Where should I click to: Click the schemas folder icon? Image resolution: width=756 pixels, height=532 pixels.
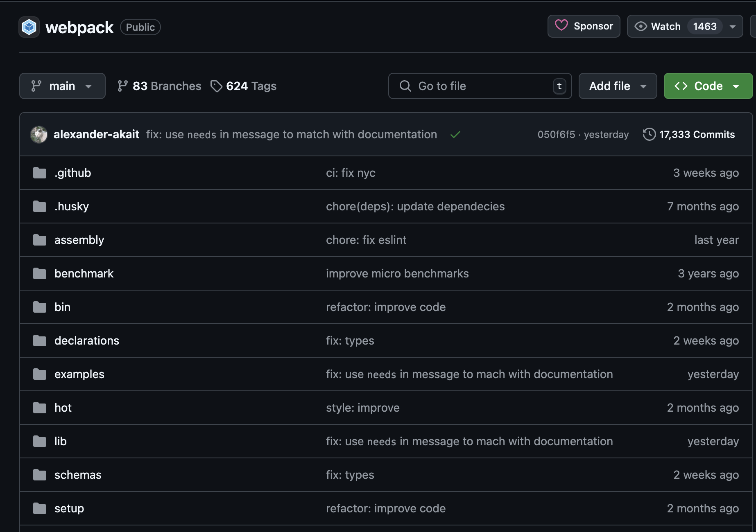point(40,475)
